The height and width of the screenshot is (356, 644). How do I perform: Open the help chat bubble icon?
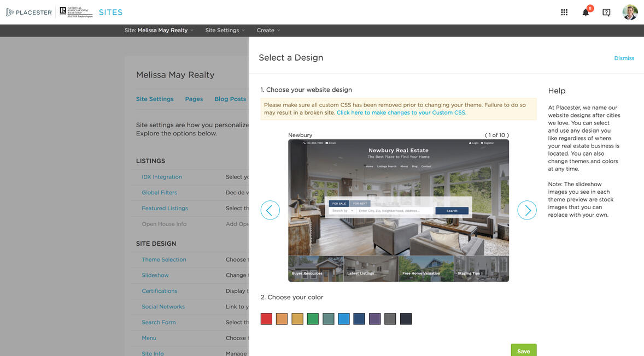click(x=606, y=11)
